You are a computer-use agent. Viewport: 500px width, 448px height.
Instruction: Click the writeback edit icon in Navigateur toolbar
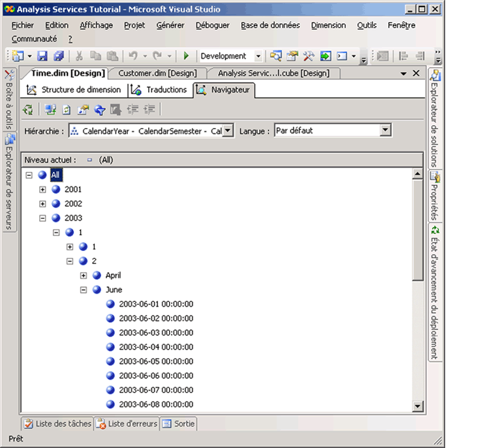[x=83, y=110]
